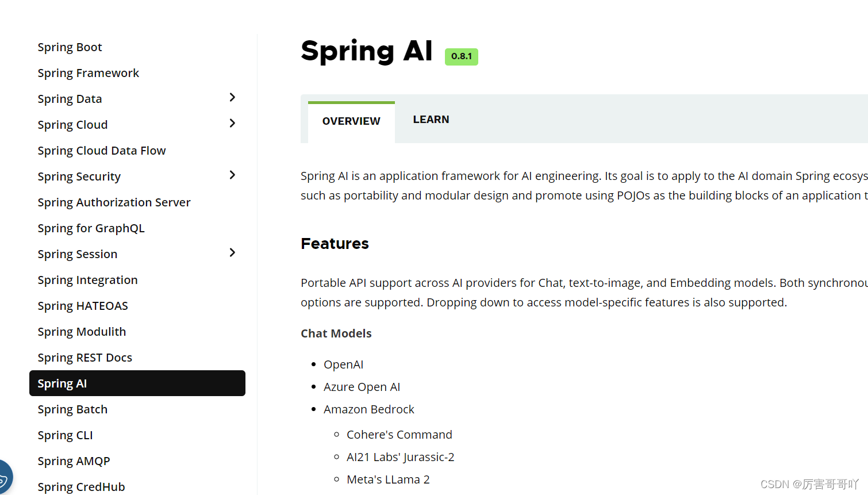
Task: Expand the Spring Data submenu chevron
Action: [232, 98]
